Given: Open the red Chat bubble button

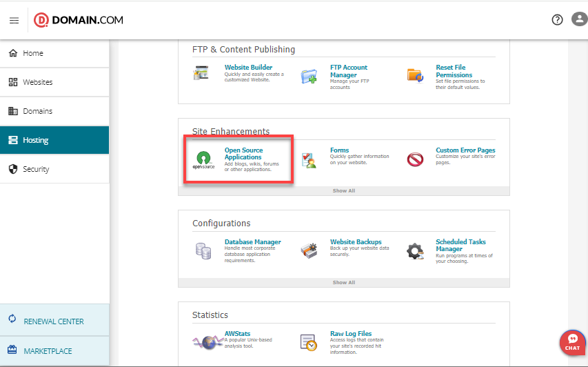Looking at the screenshot, I should point(573,343).
